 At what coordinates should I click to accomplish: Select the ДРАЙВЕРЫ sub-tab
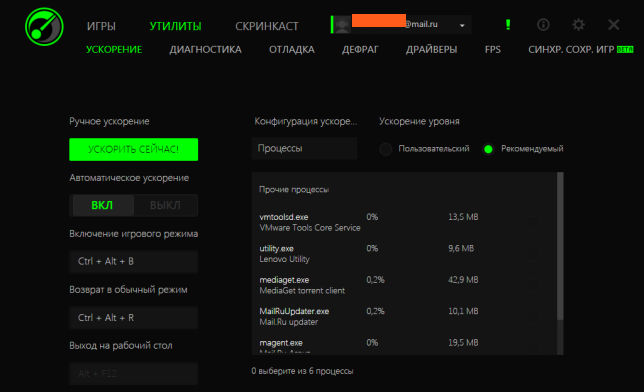pyautogui.click(x=431, y=50)
